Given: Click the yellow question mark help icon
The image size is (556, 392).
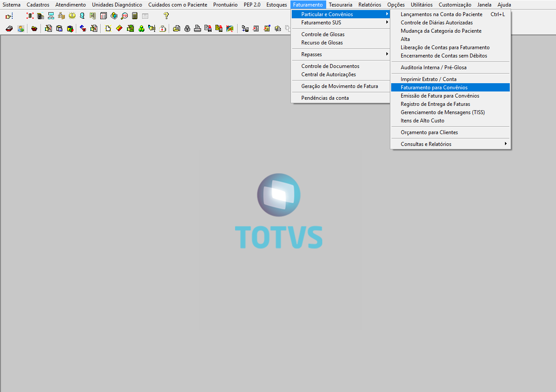Looking at the screenshot, I should tap(166, 16).
